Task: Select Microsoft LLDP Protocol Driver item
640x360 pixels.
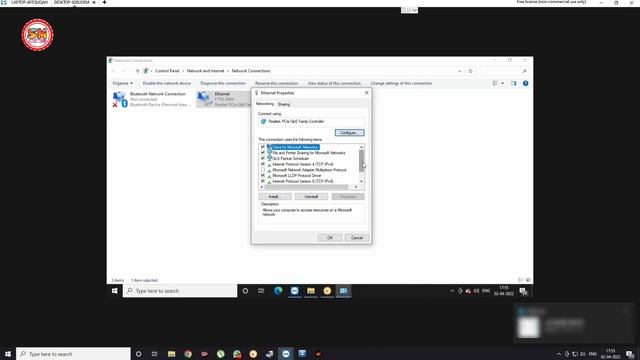Action: (x=297, y=176)
